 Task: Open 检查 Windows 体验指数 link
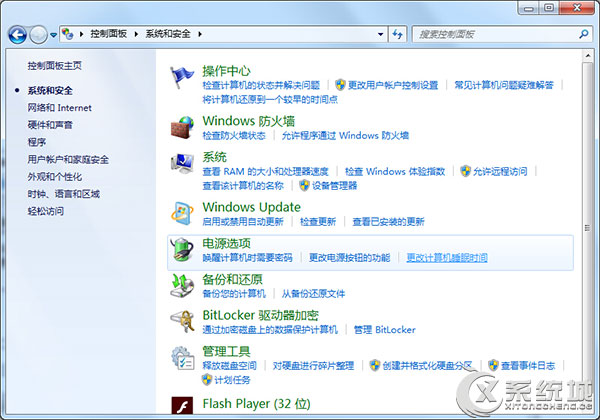point(395,171)
